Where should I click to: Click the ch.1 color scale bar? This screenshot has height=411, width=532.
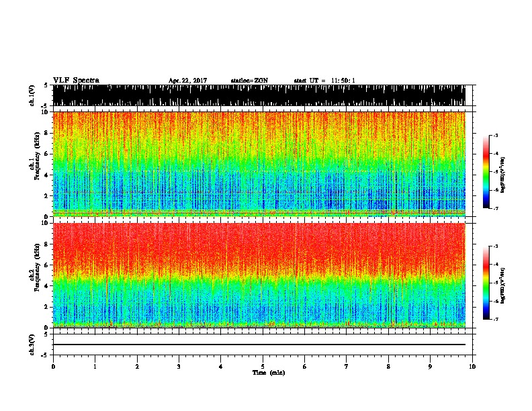point(486,172)
